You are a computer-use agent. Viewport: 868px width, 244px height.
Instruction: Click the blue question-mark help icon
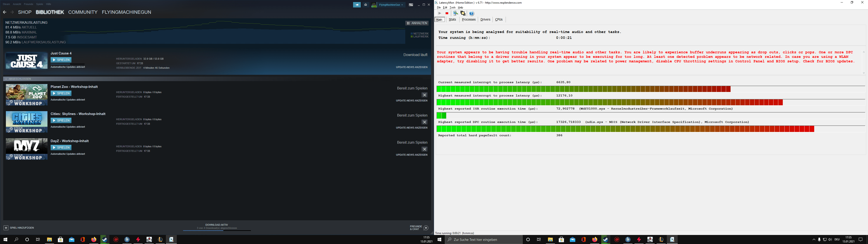(x=472, y=14)
